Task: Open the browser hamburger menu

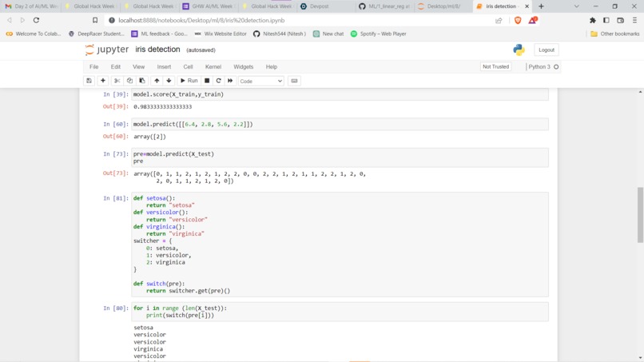Action: pyautogui.click(x=634, y=20)
